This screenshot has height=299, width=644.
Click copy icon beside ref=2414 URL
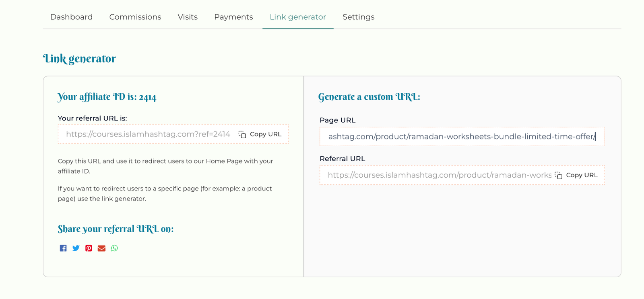click(x=242, y=134)
